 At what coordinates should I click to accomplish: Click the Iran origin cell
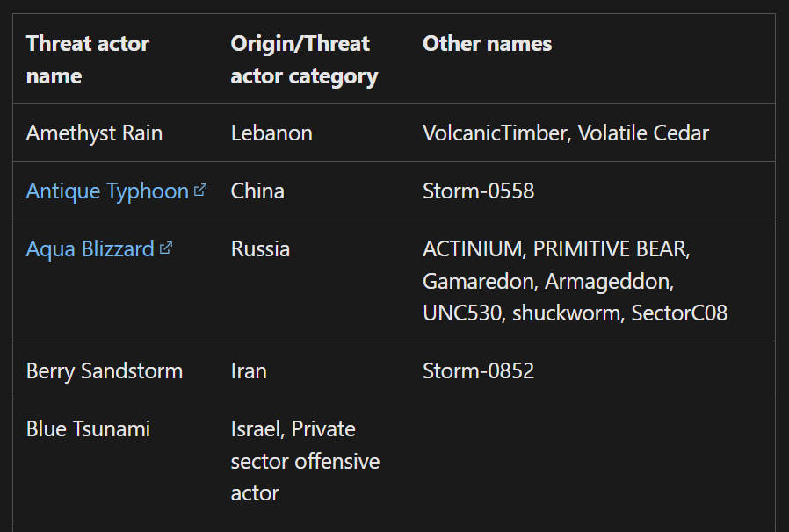coord(249,371)
